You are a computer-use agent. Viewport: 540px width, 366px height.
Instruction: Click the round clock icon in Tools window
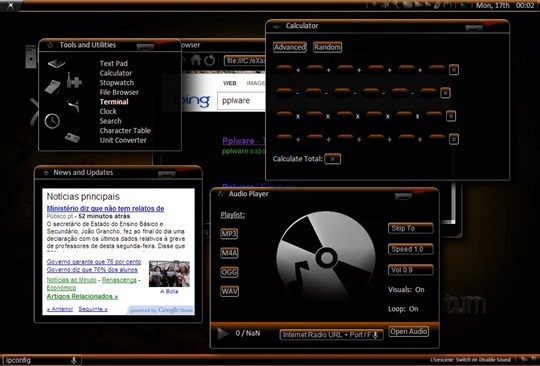click(x=52, y=121)
